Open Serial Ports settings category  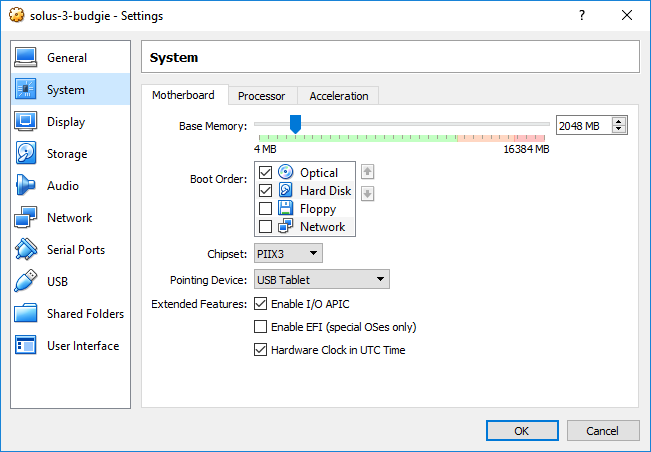point(71,249)
